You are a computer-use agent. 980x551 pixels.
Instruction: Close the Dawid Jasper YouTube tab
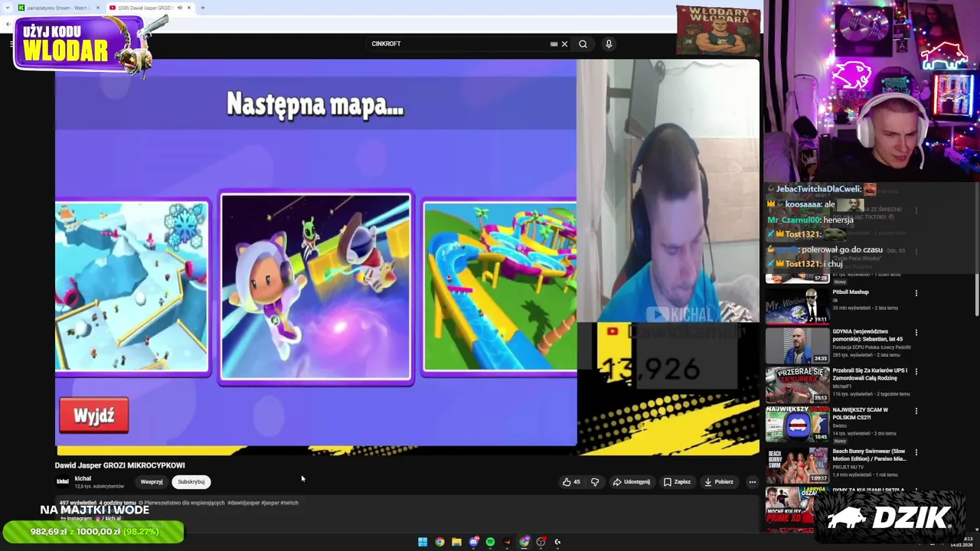(x=190, y=8)
